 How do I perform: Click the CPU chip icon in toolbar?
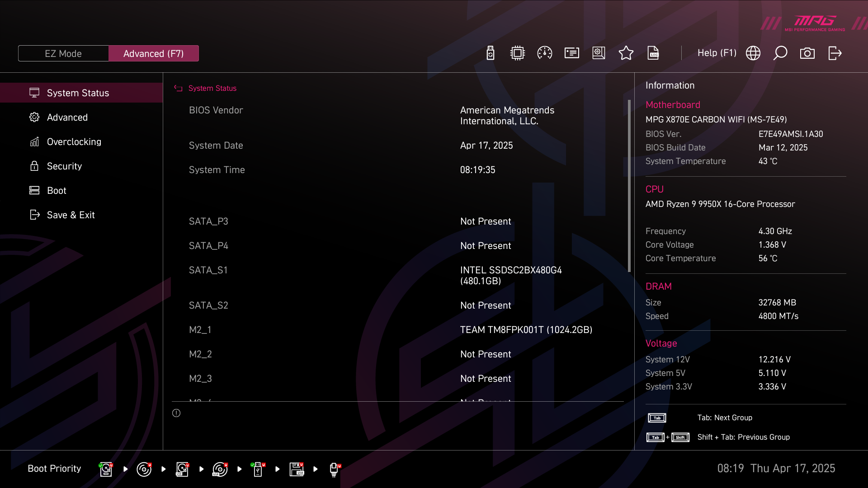pos(517,53)
